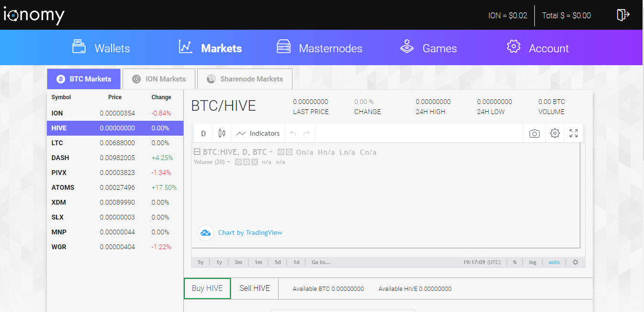Open chart settings gear in bottom bar

pos(576,262)
